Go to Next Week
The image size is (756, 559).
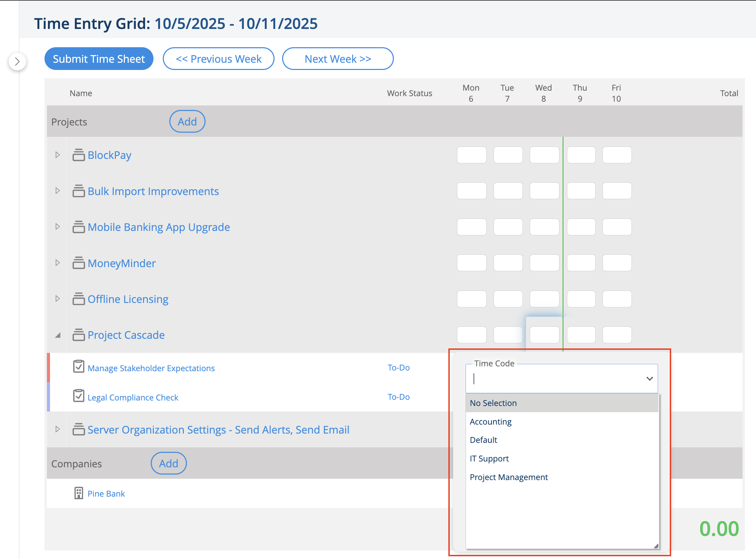[338, 59]
